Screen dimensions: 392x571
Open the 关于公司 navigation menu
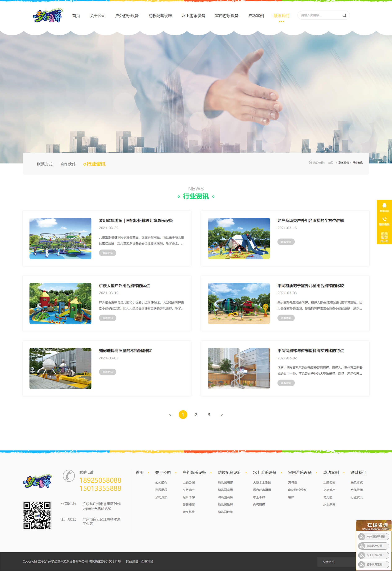[97, 16]
